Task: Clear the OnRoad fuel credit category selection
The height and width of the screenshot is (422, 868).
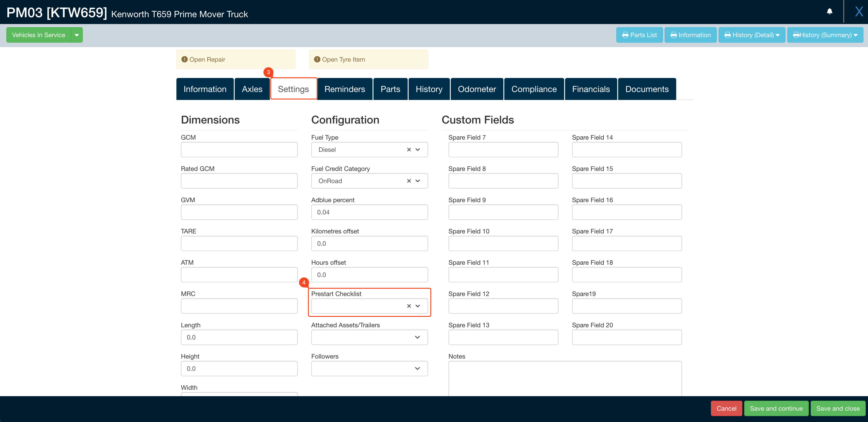Action: pyautogui.click(x=409, y=181)
